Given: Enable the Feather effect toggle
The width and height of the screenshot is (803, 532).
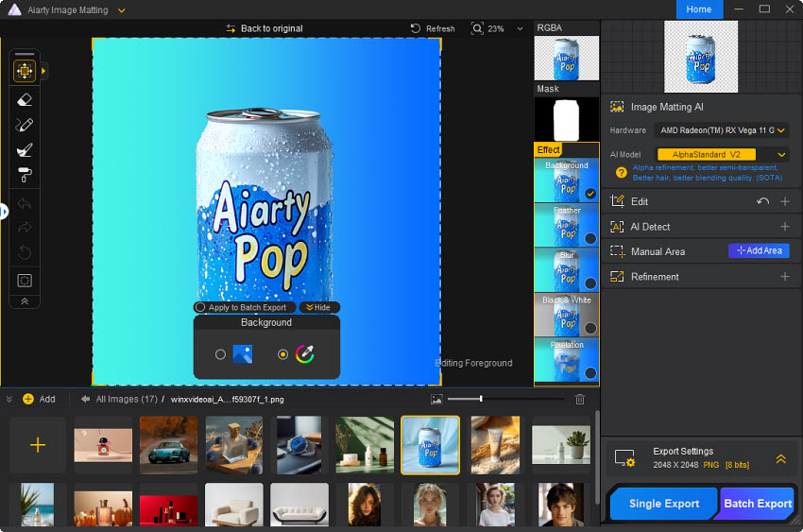Looking at the screenshot, I should [590, 239].
